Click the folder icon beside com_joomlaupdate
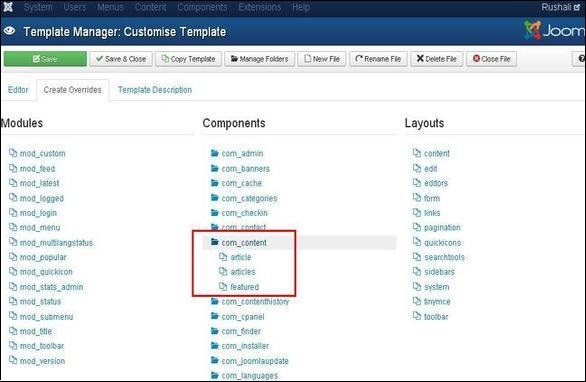The image size is (586, 382). pyautogui.click(x=215, y=360)
